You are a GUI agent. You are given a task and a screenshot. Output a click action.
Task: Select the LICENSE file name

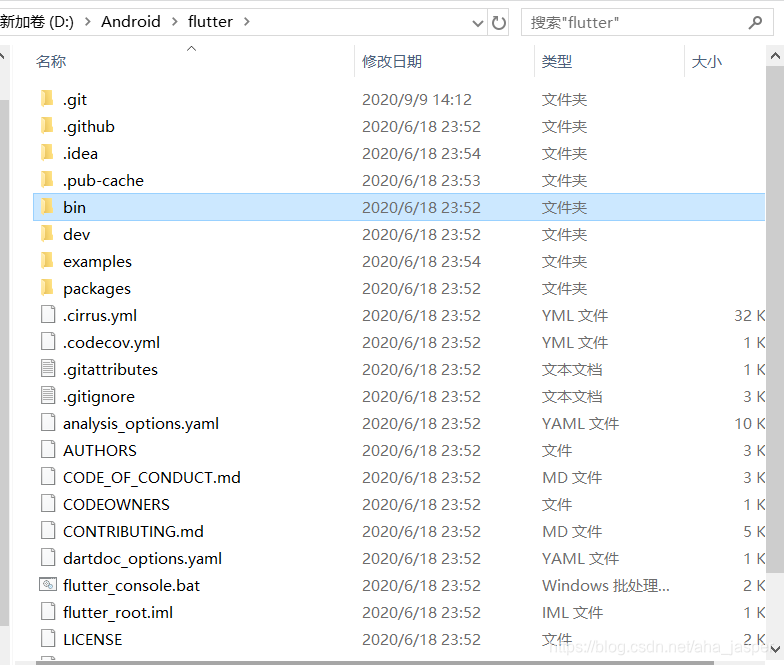point(92,640)
